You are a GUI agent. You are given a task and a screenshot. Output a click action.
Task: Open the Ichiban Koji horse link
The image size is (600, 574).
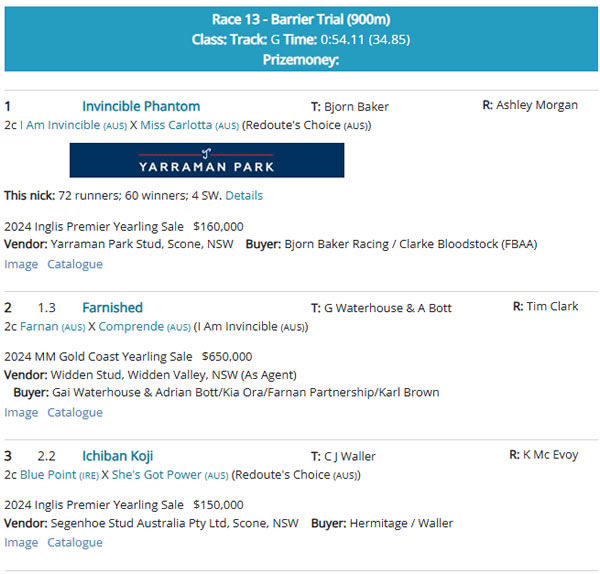117,456
